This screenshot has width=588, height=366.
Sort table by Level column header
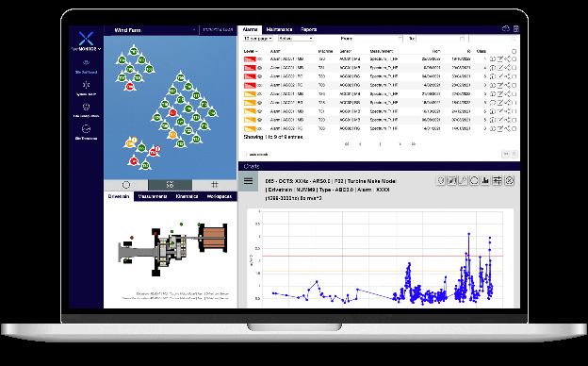point(250,51)
